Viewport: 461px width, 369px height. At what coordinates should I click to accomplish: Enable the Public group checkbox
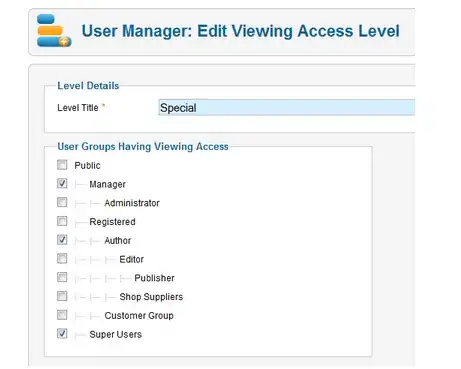coord(62,165)
